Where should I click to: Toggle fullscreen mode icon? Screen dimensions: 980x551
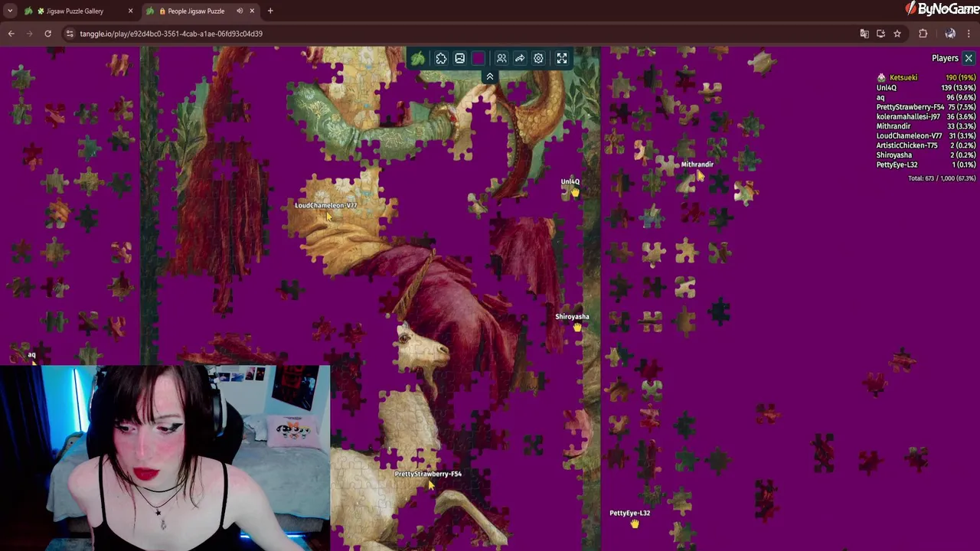point(562,58)
